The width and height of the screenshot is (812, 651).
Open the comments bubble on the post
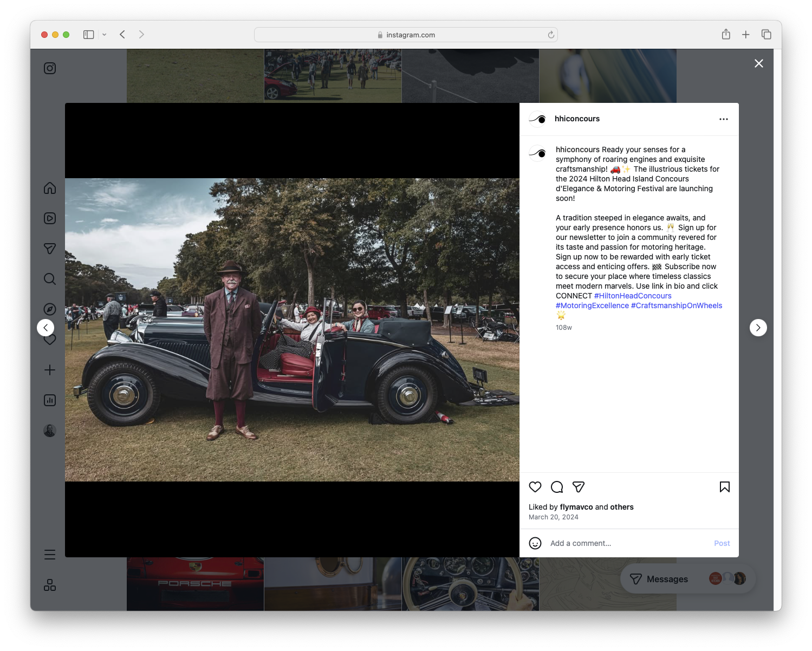click(x=557, y=487)
